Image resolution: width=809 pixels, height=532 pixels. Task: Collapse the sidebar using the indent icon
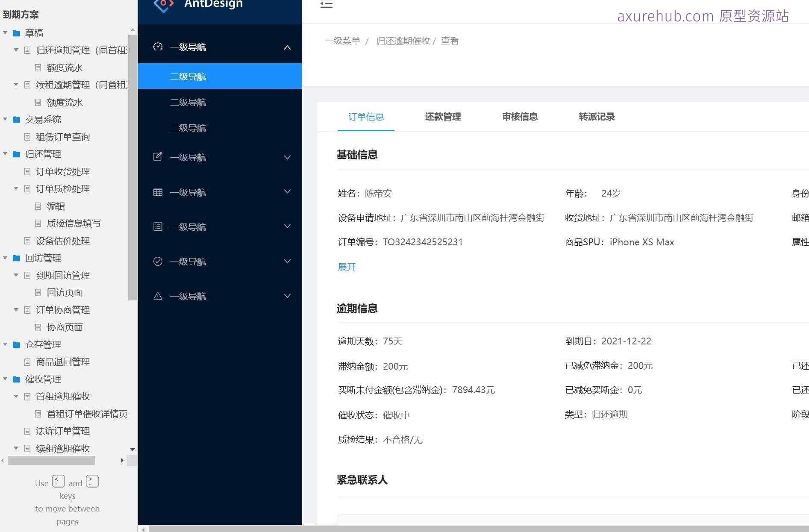pyautogui.click(x=326, y=5)
